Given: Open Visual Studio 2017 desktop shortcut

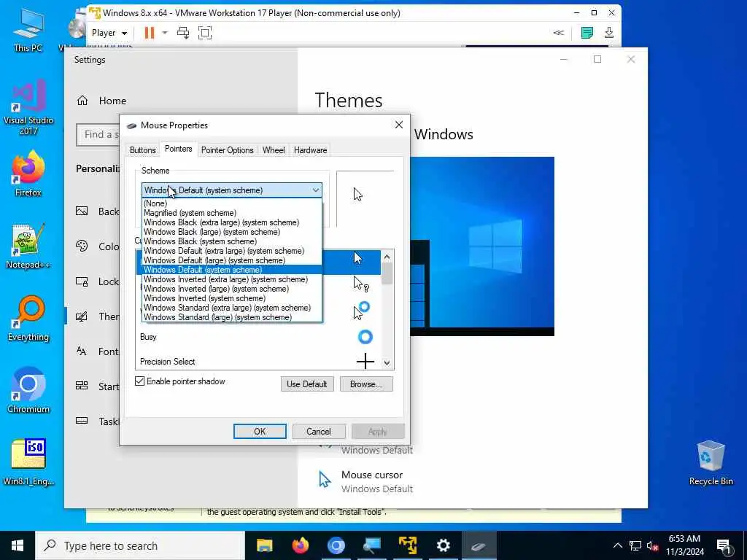Looking at the screenshot, I should click(28, 107).
